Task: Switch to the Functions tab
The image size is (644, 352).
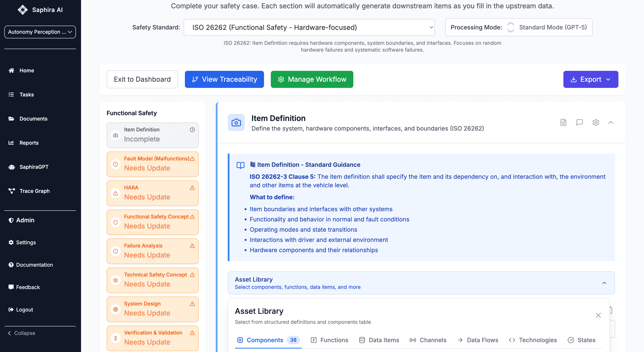Action: coord(329,340)
